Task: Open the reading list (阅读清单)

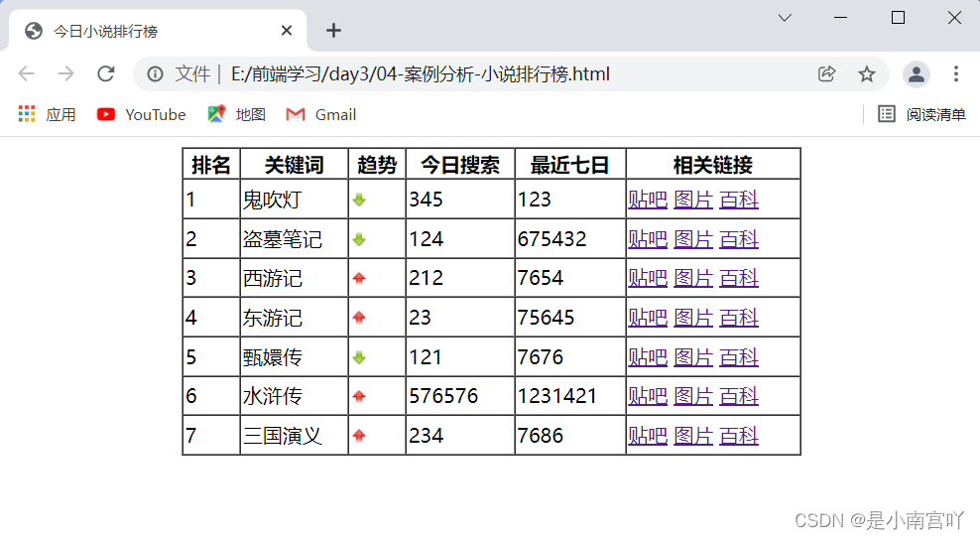Action: tap(921, 114)
